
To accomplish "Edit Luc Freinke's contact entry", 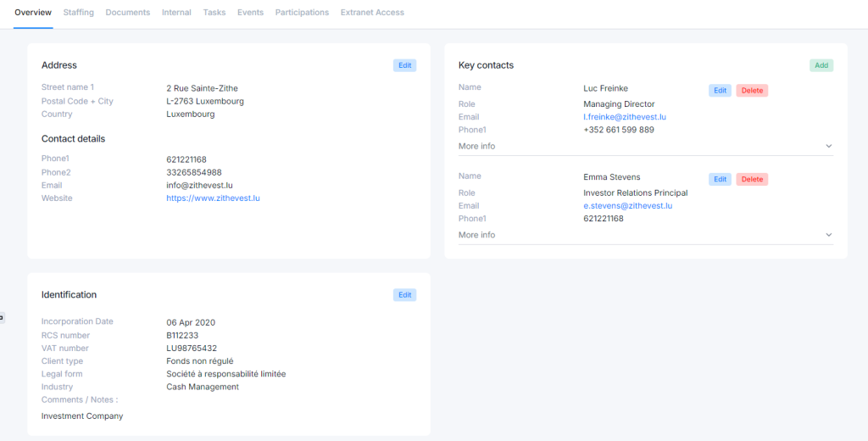I will 720,91.
